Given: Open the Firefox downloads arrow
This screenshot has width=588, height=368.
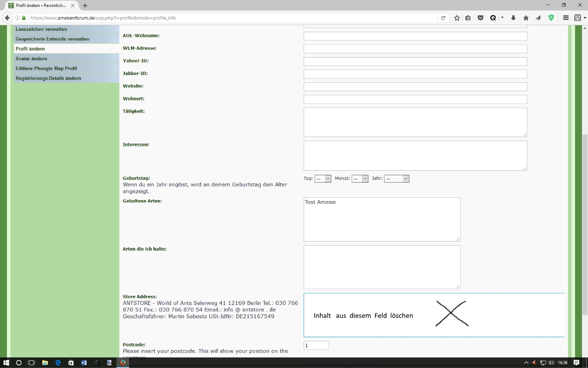Looking at the screenshot, I should (x=514, y=18).
